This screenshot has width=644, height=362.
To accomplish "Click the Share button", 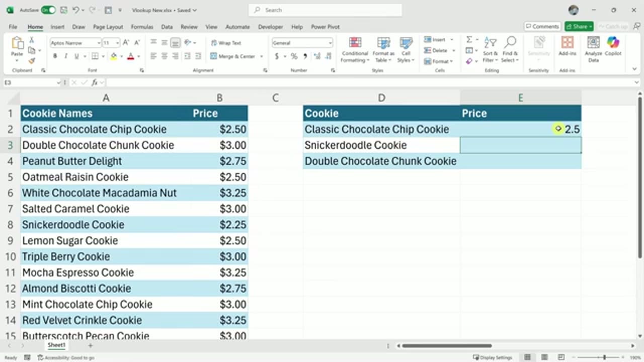I will coord(579,27).
